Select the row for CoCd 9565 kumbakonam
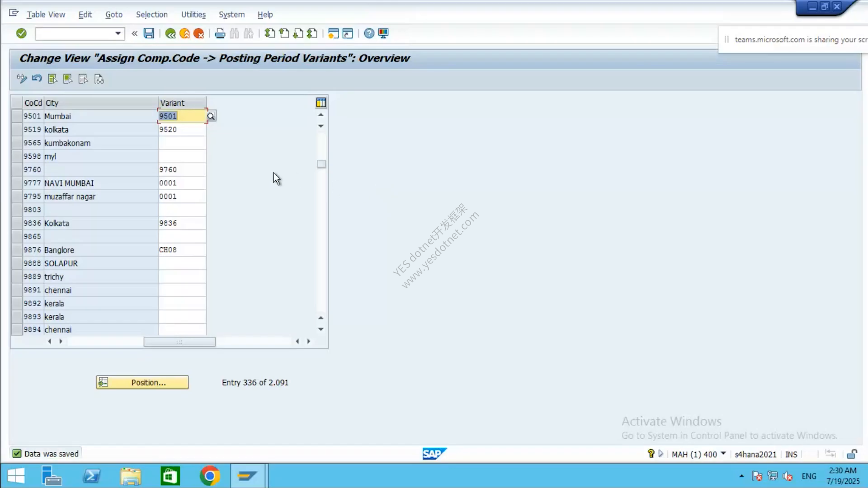Screen dimensions: 868x488 click(17, 143)
